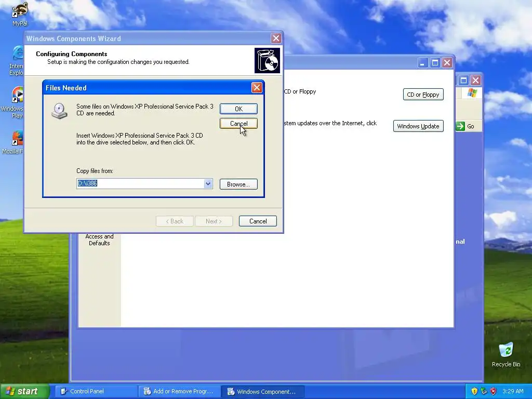This screenshot has width=532, height=399.
Task: Click the CD or Floppy button
Action: (423, 95)
